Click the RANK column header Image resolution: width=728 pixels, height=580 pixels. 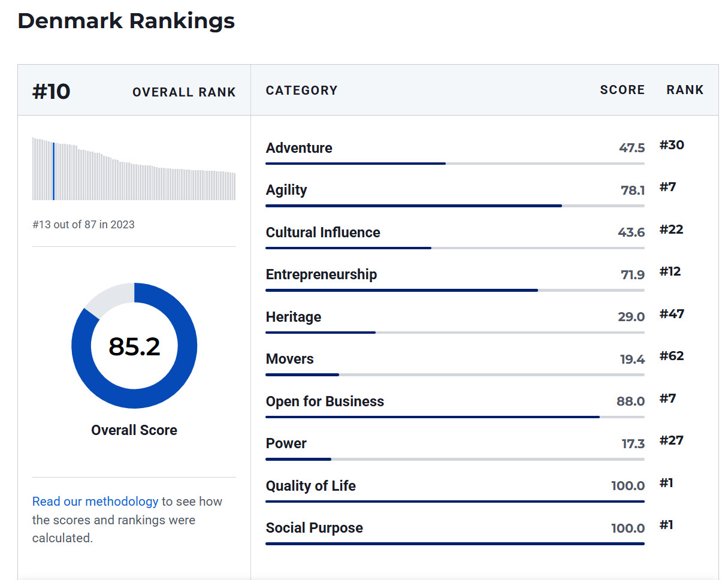coord(685,90)
